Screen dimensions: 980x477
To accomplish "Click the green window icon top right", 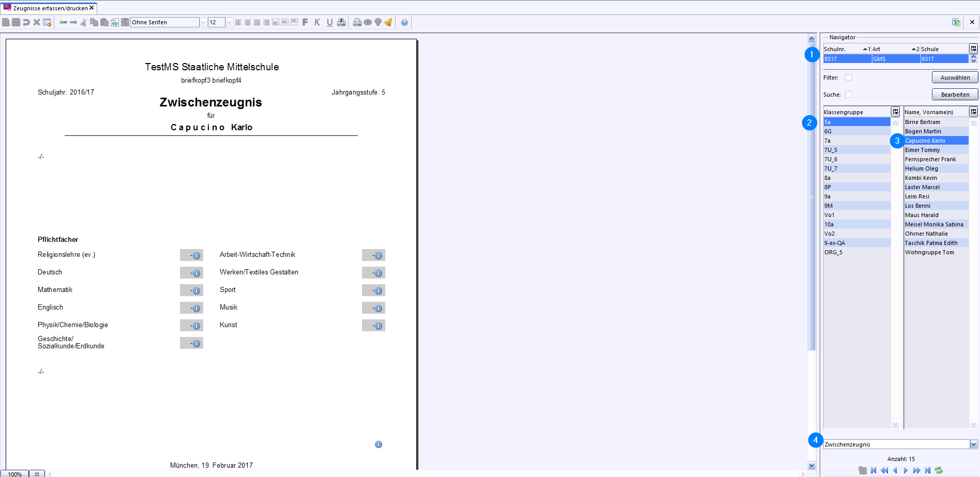I will (956, 22).
